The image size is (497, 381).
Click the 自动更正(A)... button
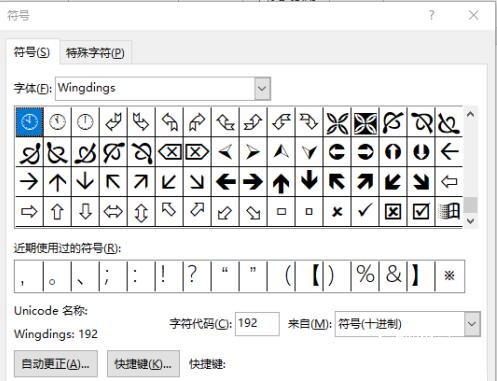tap(56, 364)
